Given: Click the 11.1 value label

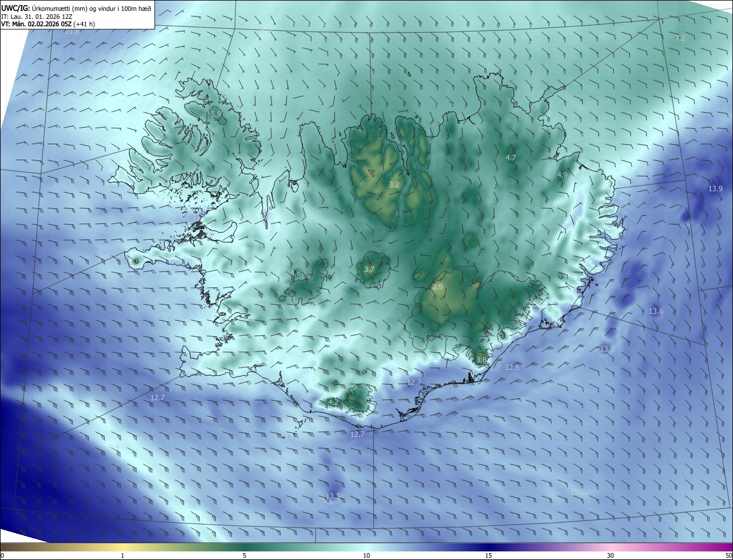Looking at the screenshot, I should (x=578, y=492).
